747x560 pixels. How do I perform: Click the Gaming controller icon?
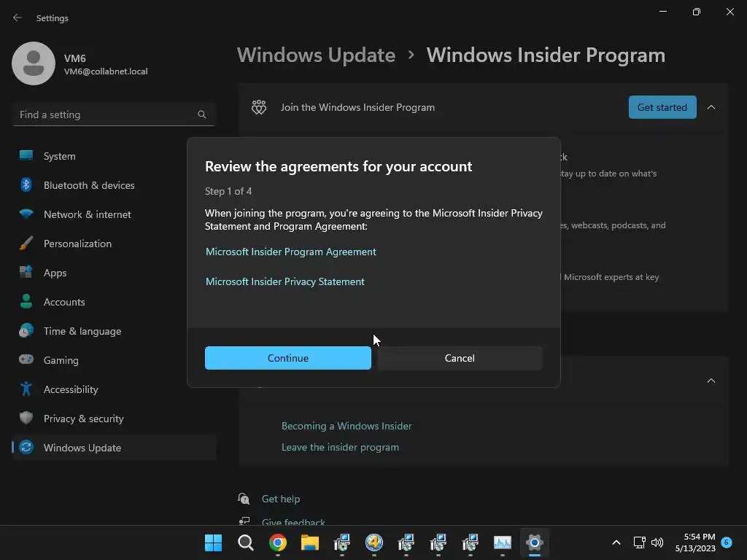coord(26,359)
